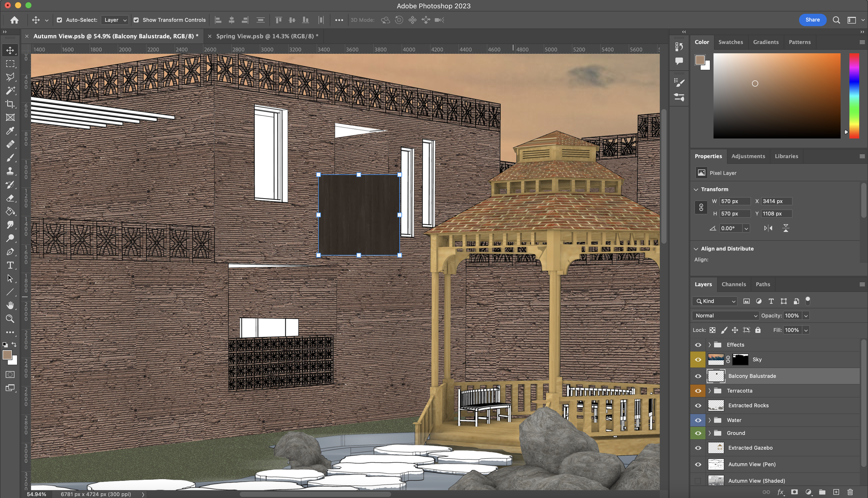Select the Frame tool
This screenshot has width=868, height=498.
coord(10,117)
